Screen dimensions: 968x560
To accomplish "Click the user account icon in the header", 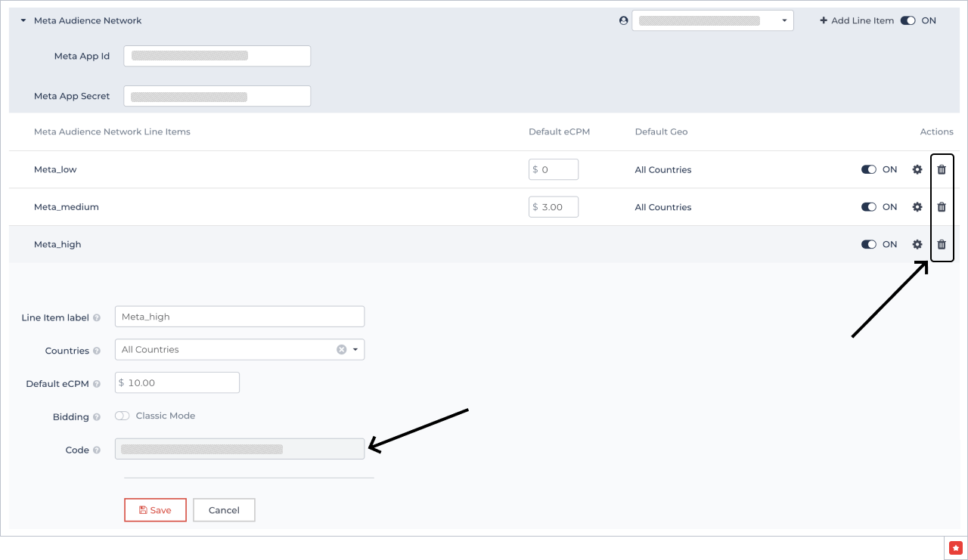I will pos(623,20).
